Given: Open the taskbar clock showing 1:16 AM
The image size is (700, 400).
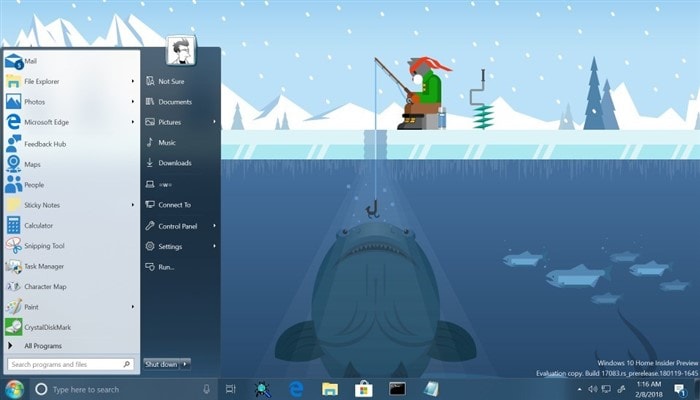Looking at the screenshot, I should click(x=649, y=389).
